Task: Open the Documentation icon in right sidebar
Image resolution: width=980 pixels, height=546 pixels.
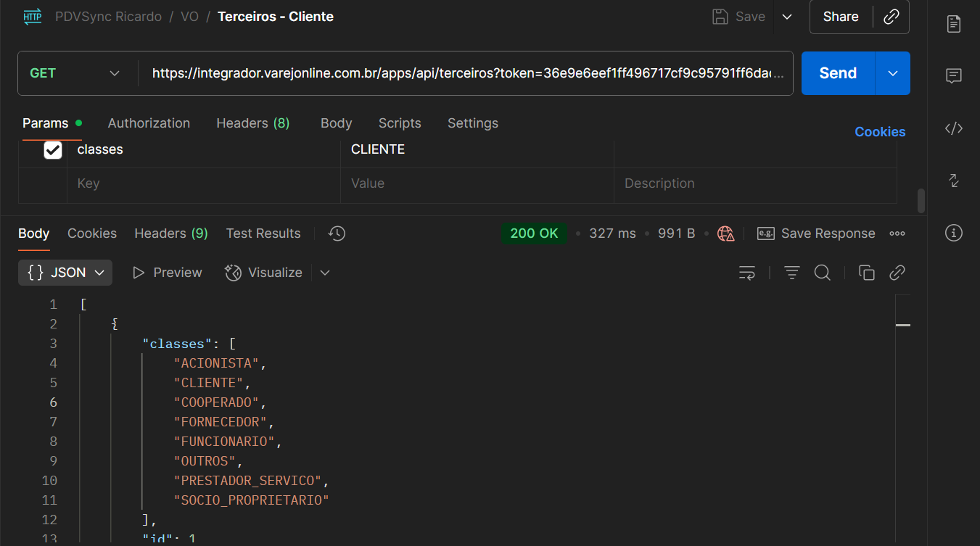Action: pos(954,24)
